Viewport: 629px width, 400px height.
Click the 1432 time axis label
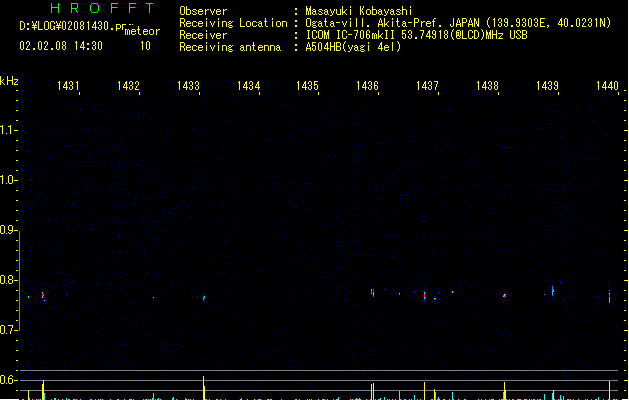[128, 86]
